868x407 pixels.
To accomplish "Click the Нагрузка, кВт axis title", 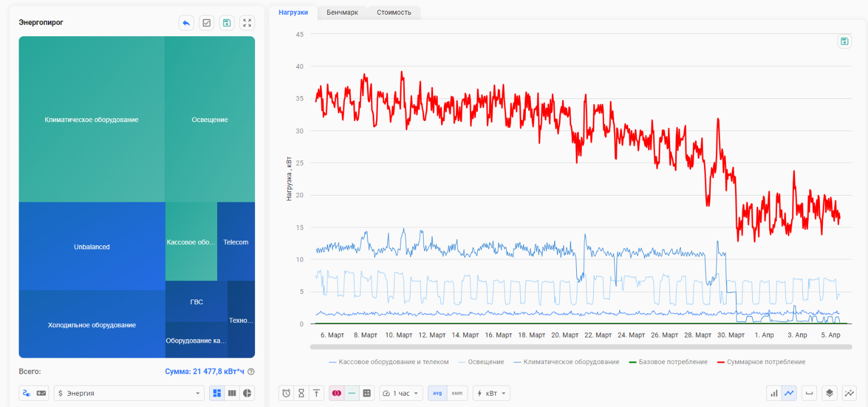I will pyautogui.click(x=290, y=179).
